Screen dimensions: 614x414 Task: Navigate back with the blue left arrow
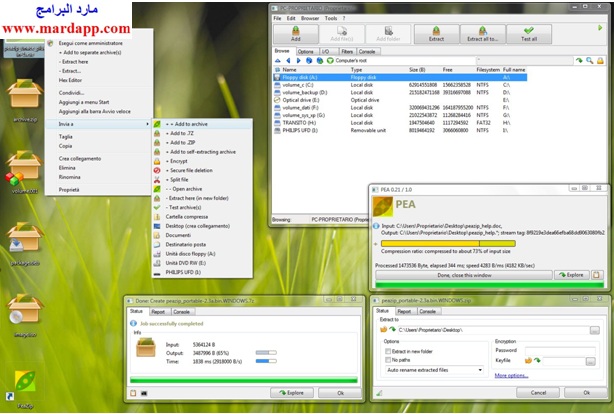pos(288,61)
